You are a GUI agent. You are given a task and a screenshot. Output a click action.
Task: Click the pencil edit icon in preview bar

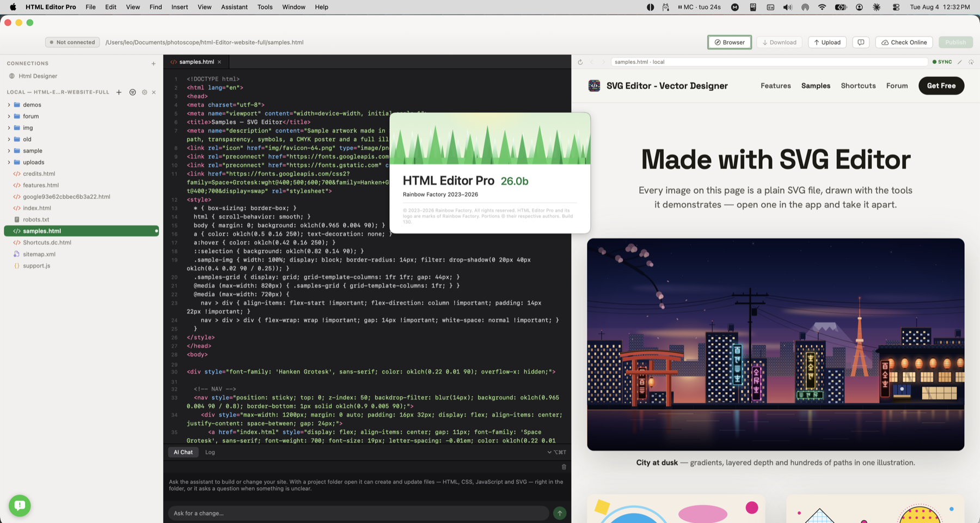(960, 62)
